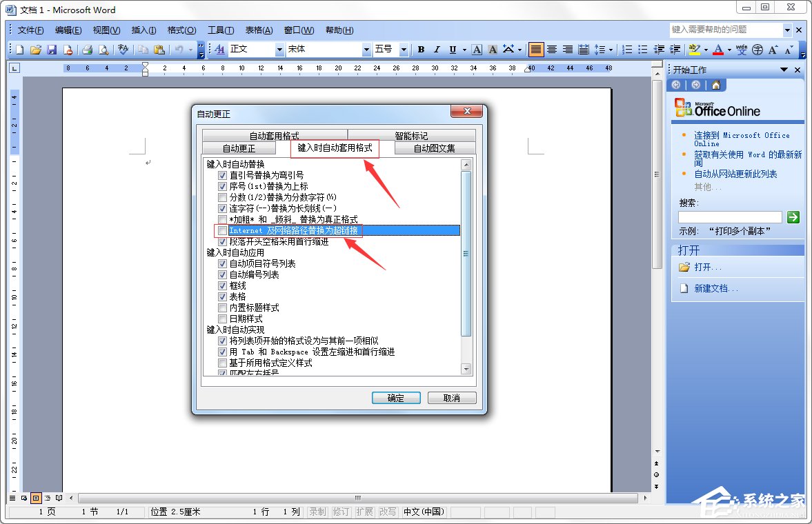The height and width of the screenshot is (524, 812).
Task: Toggle bold formatting in the toolbar
Action: tap(421, 50)
